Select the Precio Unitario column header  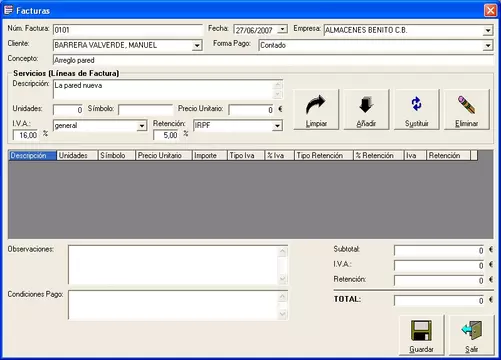tap(164, 156)
